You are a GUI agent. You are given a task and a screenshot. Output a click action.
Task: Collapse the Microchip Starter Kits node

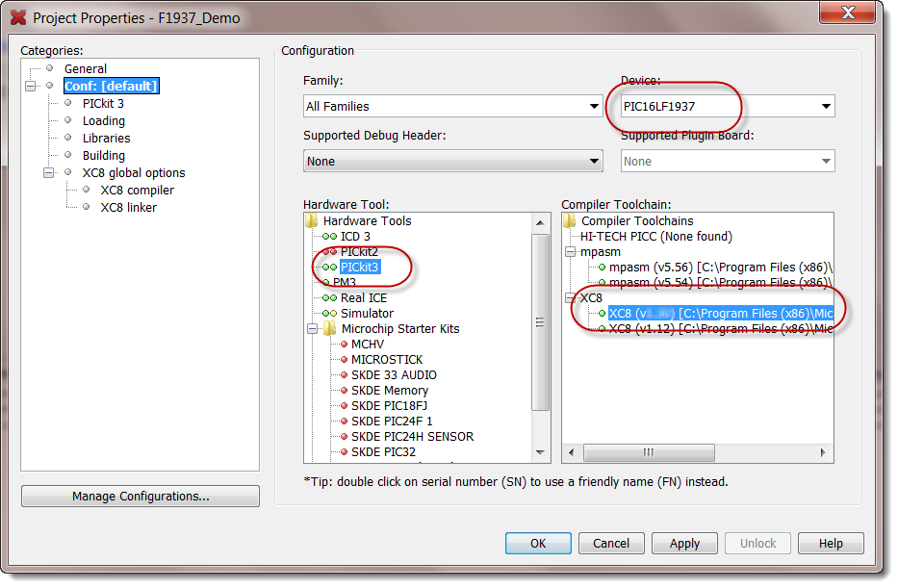pos(313,328)
